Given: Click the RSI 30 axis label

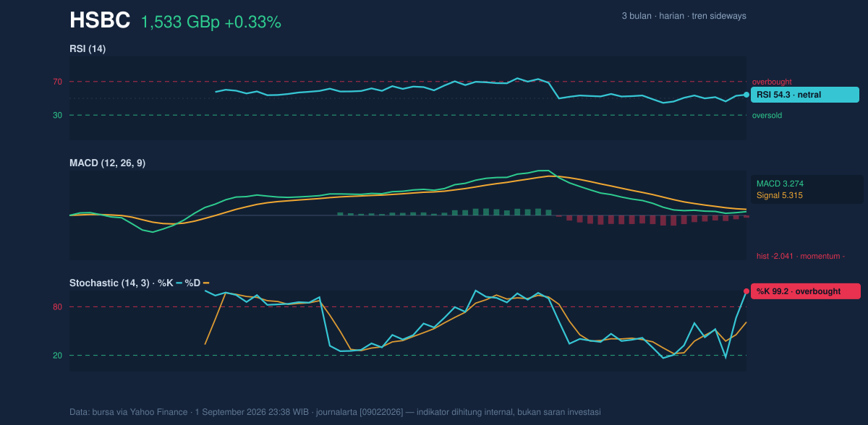Looking at the screenshot, I should pyautogui.click(x=57, y=115).
